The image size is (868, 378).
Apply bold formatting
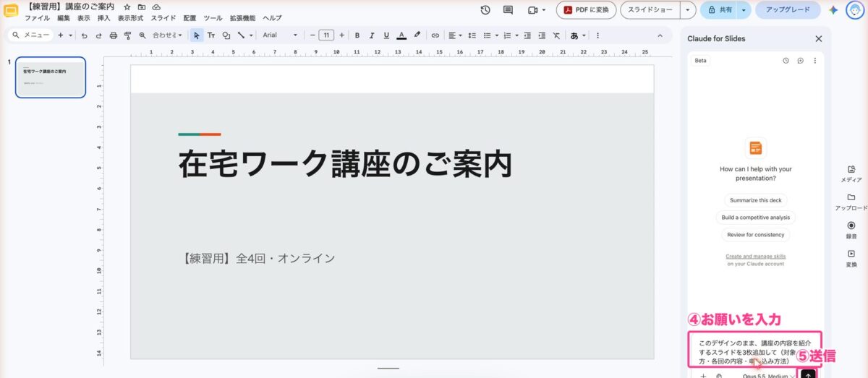click(x=357, y=35)
